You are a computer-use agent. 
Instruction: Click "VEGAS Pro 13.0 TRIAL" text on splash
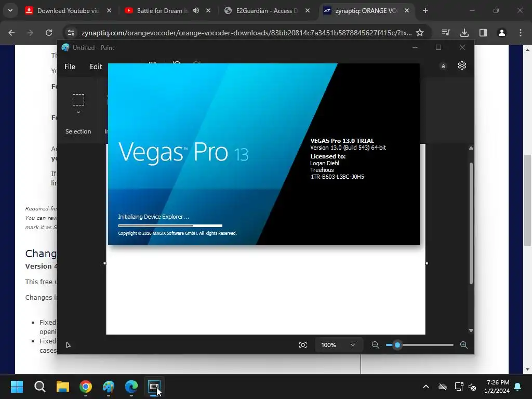coord(342,141)
